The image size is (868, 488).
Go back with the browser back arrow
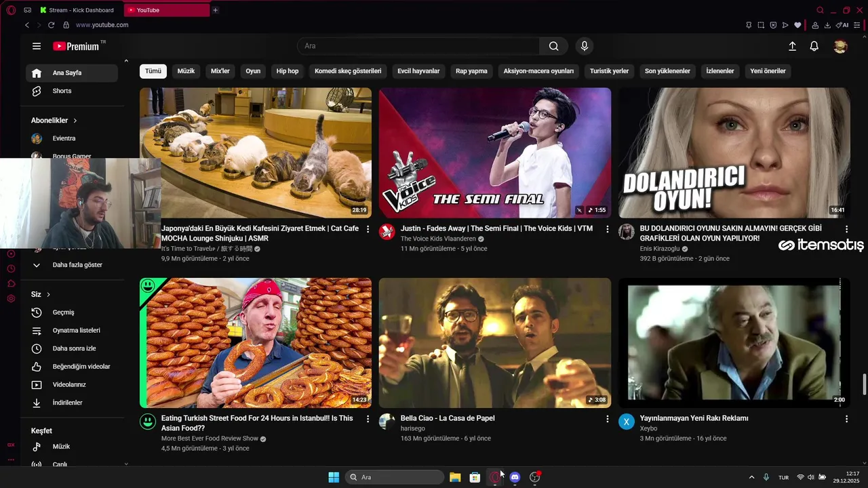coord(27,25)
